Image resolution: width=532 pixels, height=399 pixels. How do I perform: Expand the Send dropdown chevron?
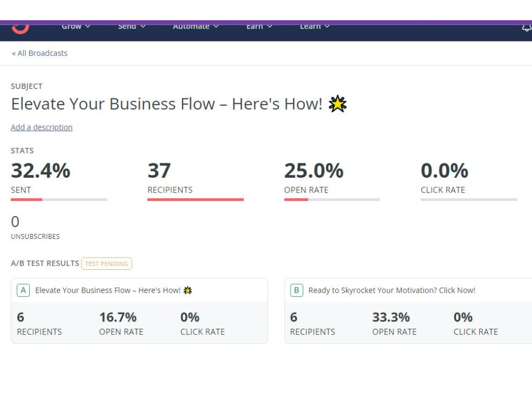[x=143, y=27]
